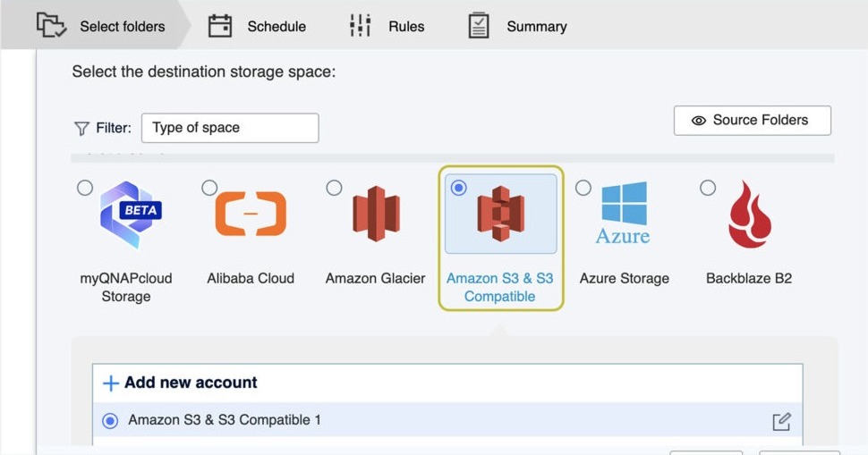Screen dimensions: 868x455
Task: Click the Schedule calendar icon
Action: (220, 26)
